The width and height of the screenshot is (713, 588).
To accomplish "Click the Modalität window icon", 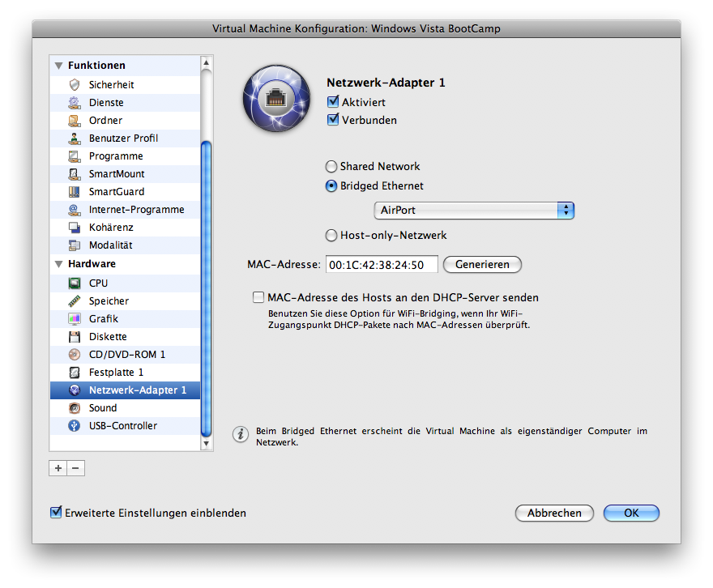I will [x=74, y=245].
